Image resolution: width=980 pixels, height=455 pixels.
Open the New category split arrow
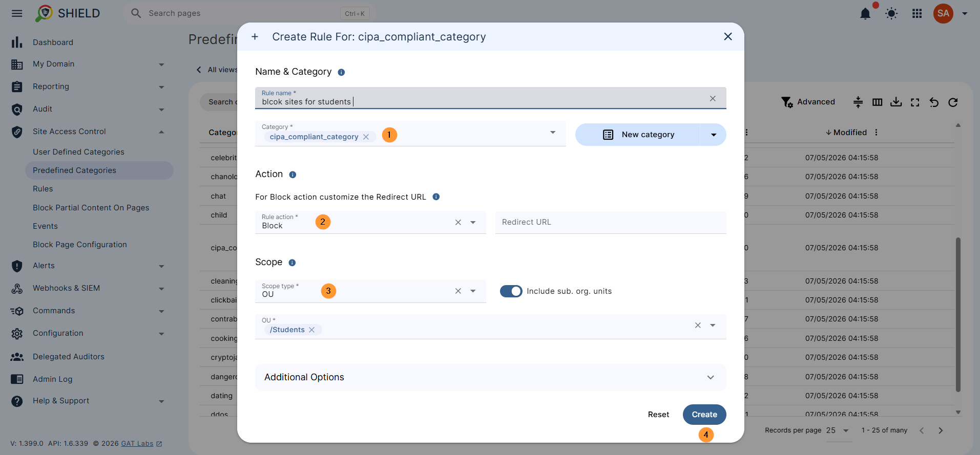(714, 135)
